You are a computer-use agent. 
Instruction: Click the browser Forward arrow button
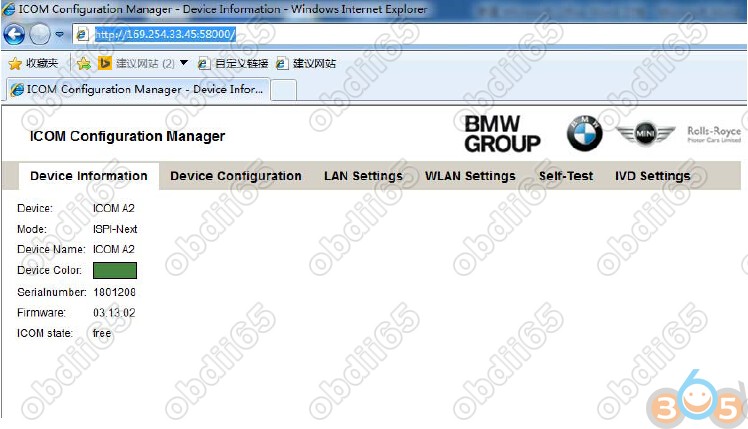click(x=40, y=34)
